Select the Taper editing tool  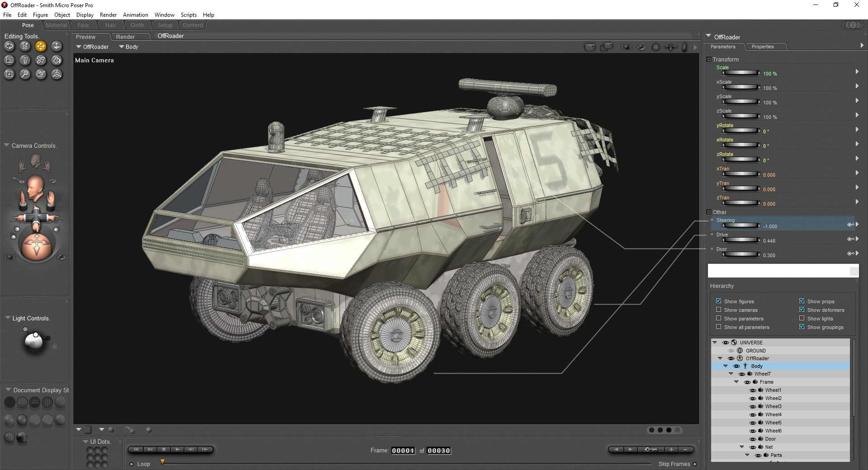pos(25,60)
